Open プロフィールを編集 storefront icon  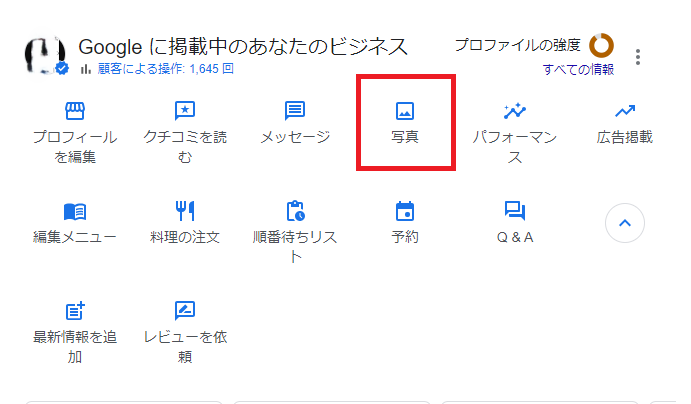click(75, 111)
